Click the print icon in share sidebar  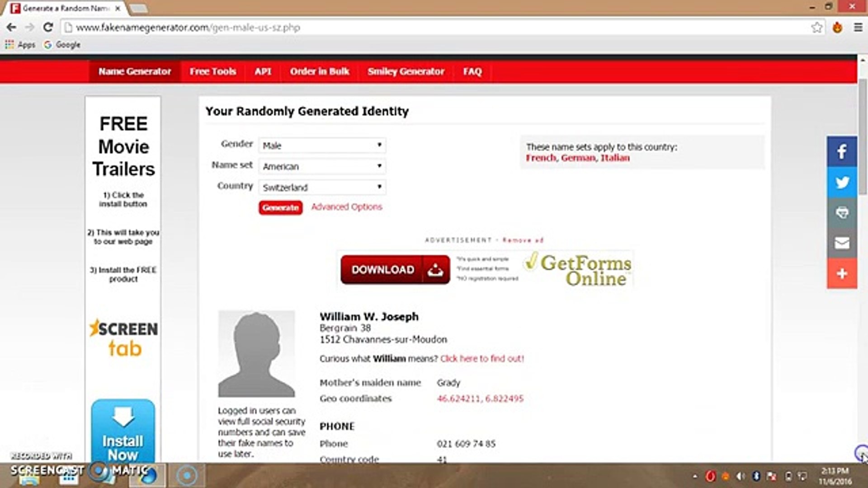pos(842,213)
